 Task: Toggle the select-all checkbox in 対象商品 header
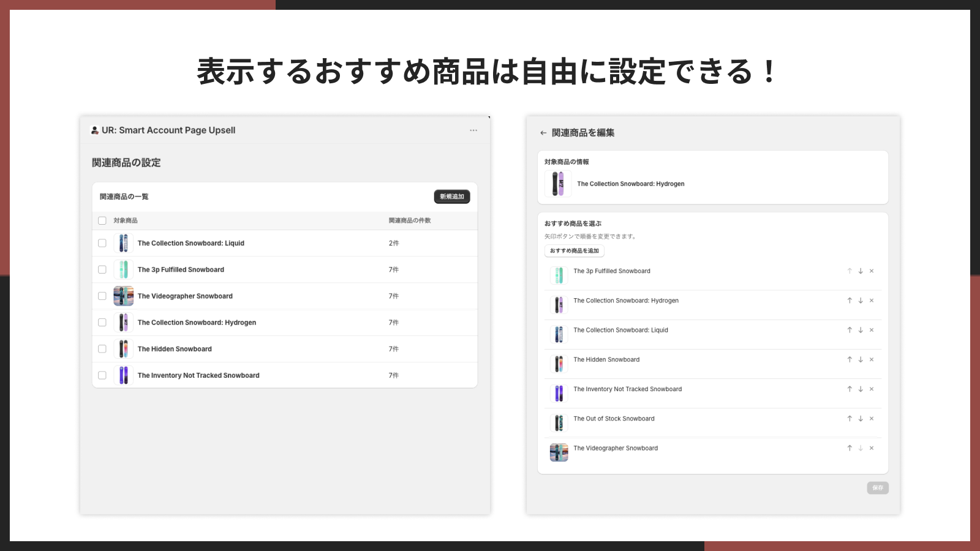[x=102, y=220]
